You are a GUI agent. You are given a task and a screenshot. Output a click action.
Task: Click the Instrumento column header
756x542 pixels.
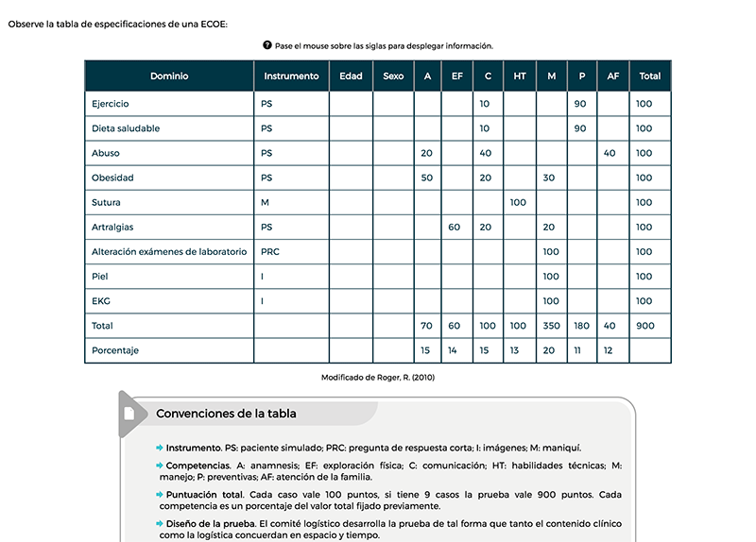tap(291, 76)
